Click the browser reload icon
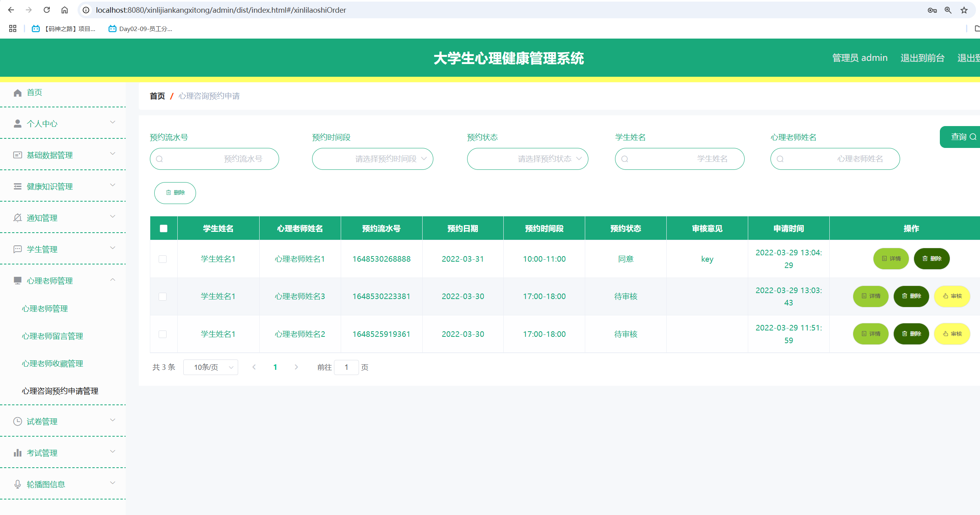Viewport: 980px width, 515px height. pos(47,10)
